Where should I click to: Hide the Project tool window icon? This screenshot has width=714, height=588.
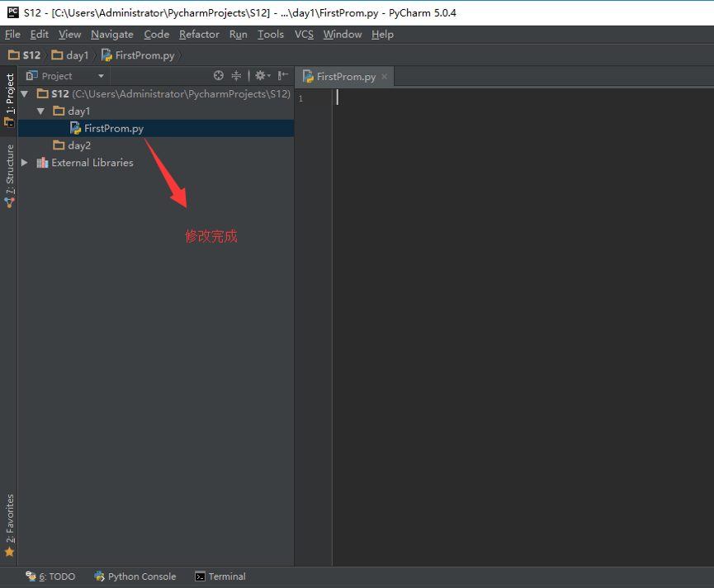283,76
